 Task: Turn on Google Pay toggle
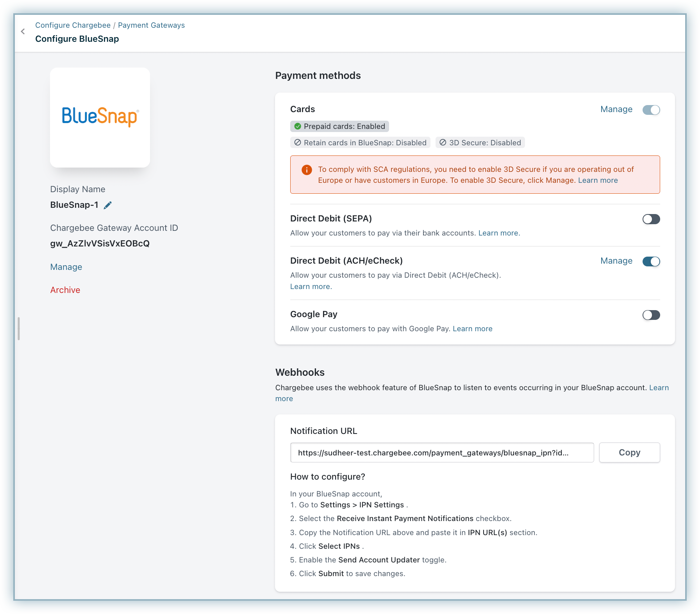click(x=651, y=315)
